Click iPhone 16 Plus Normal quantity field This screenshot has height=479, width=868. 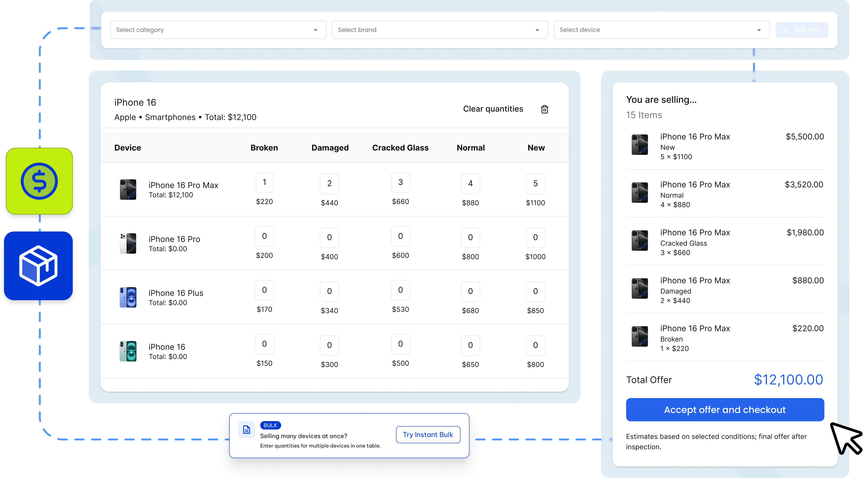pyautogui.click(x=470, y=291)
